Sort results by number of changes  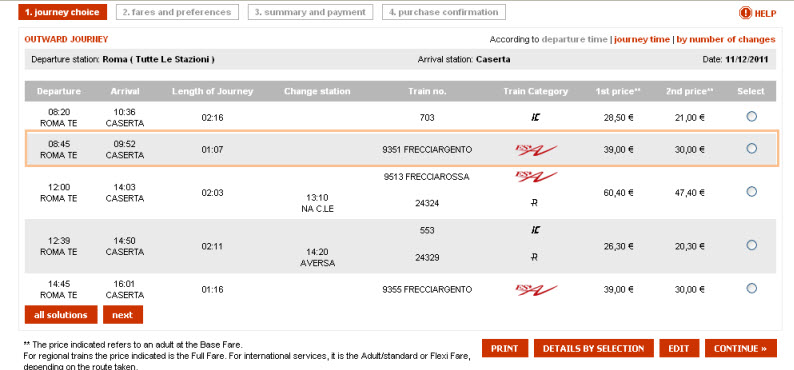click(x=726, y=39)
